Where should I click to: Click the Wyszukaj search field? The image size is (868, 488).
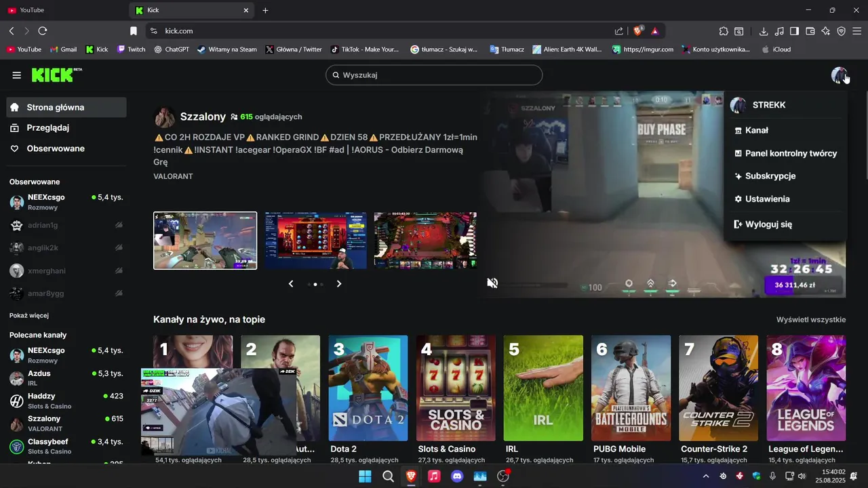pos(434,75)
